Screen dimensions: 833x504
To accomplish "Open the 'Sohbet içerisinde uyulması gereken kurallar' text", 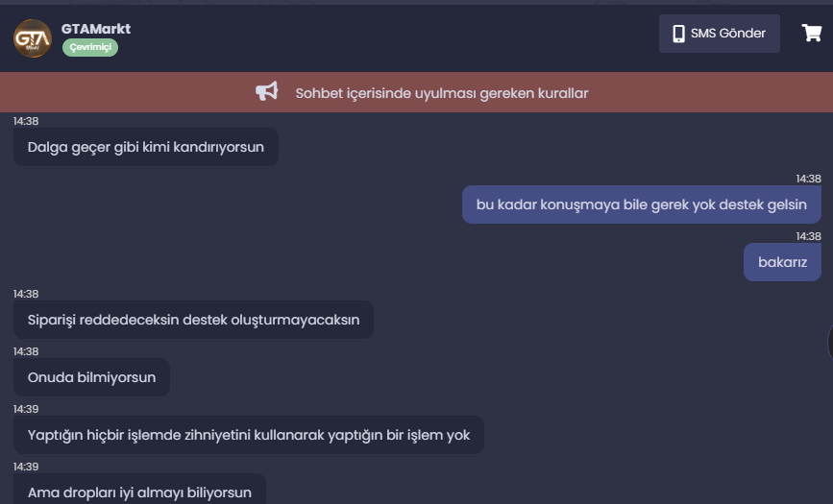I will [x=441, y=93].
